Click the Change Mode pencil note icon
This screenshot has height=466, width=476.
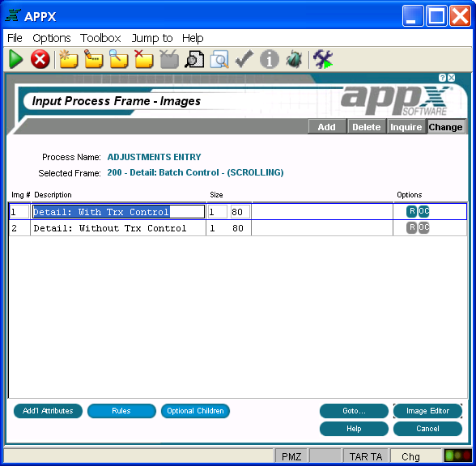tap(94, 59)
